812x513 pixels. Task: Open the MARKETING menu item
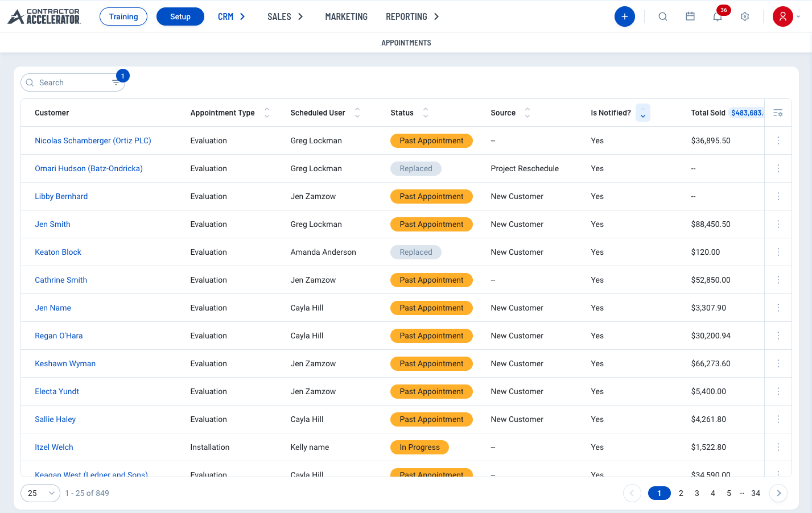point(346,16)
